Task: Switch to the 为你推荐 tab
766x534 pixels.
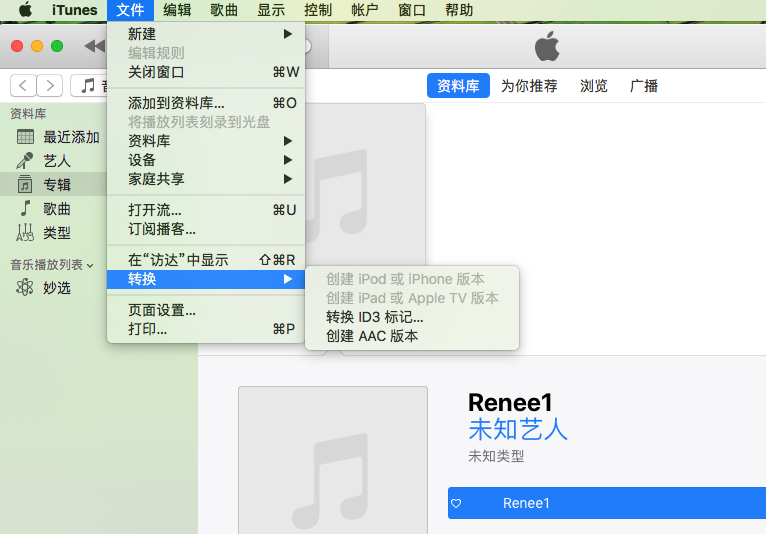Action: click(x=529, y=86)
